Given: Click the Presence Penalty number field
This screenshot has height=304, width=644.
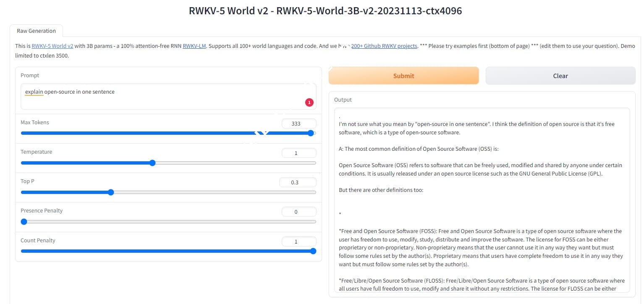Looking at the screenshot, I should (x=298, y=212).
